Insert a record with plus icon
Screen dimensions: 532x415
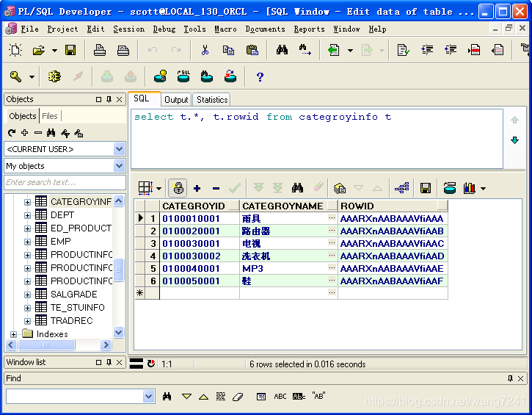[x=197, y=188]
